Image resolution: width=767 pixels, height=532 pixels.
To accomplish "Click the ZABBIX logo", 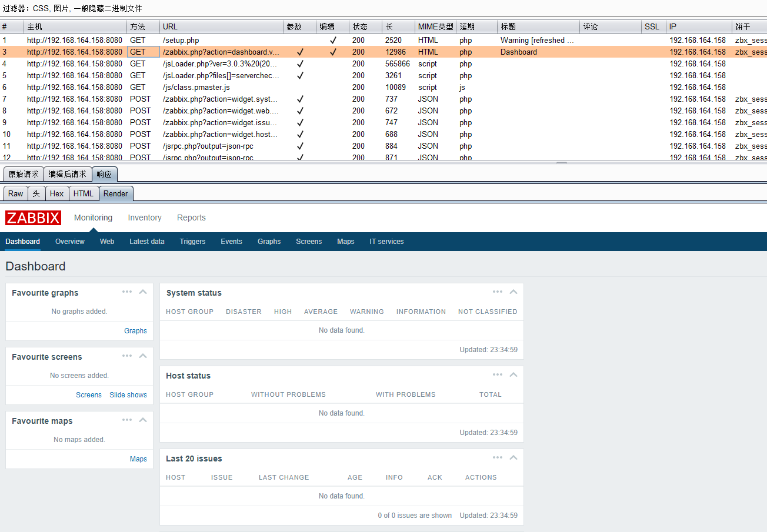I will pyautogui.click(x=33, y=218).
